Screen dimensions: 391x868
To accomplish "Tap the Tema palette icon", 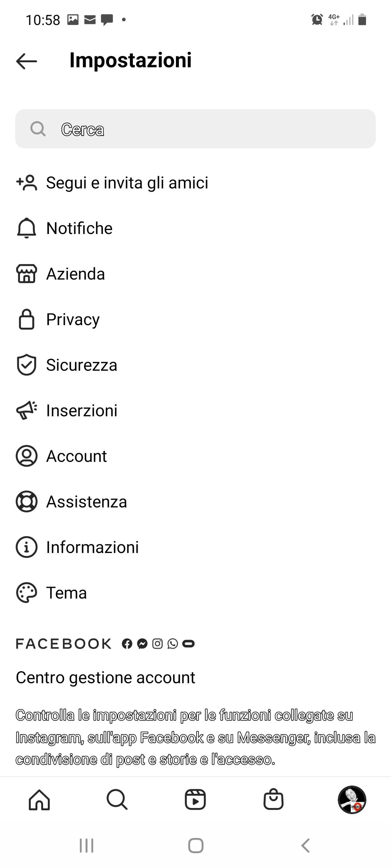I will [x=26, y=593].
